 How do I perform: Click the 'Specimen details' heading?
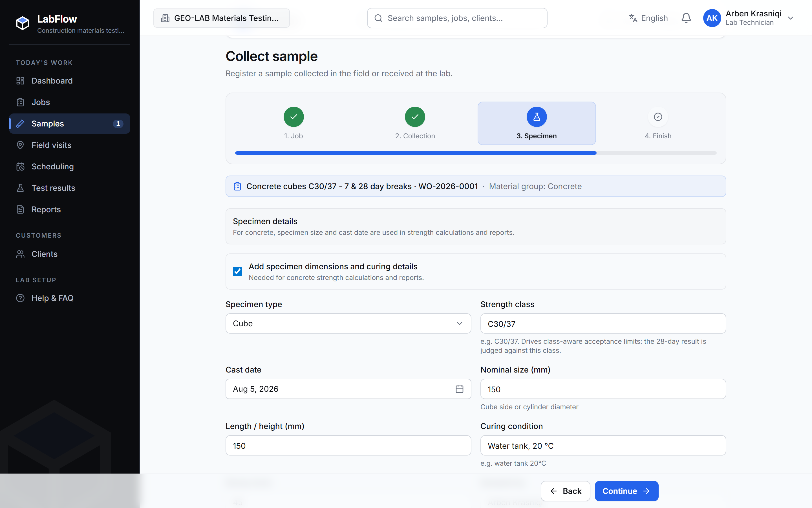click(265, 221)
